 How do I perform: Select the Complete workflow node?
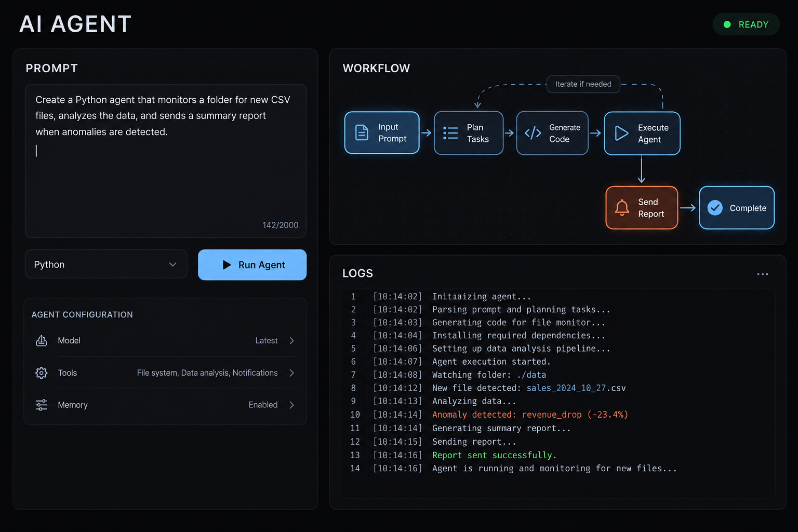tap(737, 208)
